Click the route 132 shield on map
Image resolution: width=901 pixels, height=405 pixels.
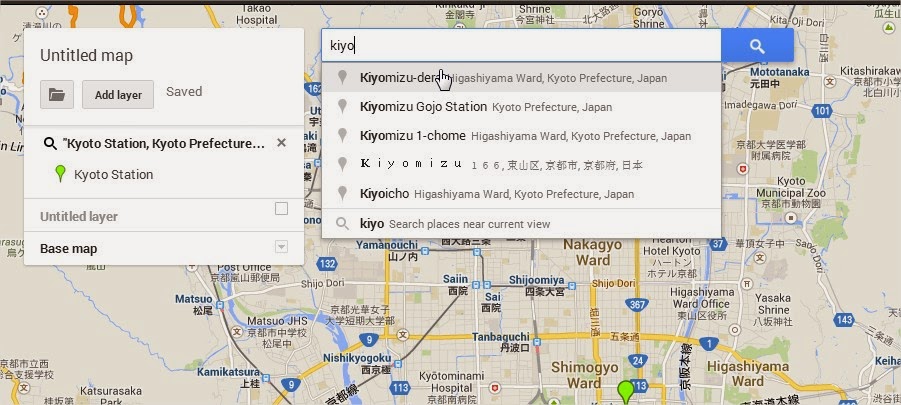pos(327,264)
